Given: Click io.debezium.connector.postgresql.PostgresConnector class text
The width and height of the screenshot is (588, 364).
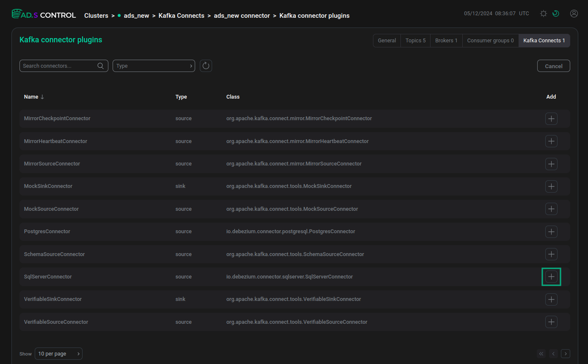Looking at the screenshot, I should coord(291,232).
